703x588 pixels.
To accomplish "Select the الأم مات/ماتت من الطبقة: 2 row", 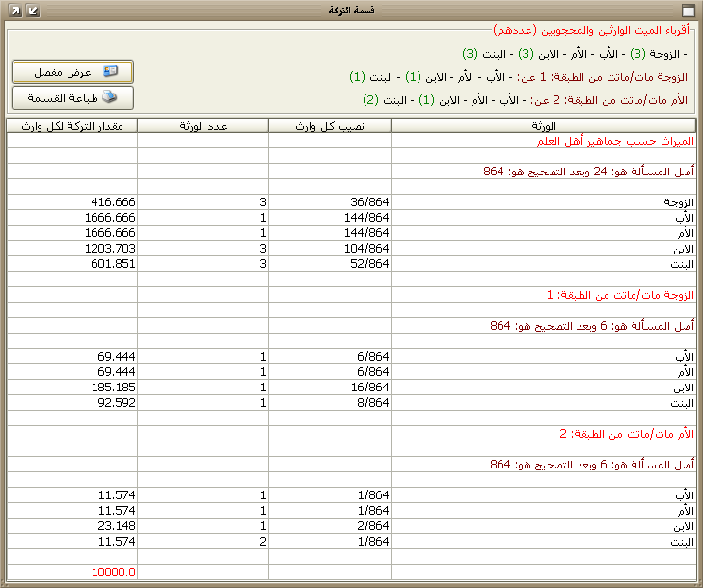I will (x=351, y=434).
